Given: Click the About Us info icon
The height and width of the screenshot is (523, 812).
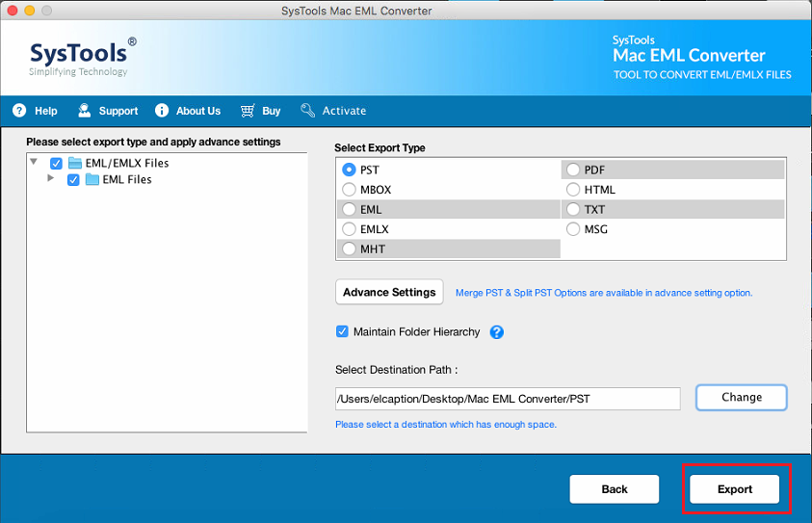Looking at the screenshot, I should (x=162, y=111).
